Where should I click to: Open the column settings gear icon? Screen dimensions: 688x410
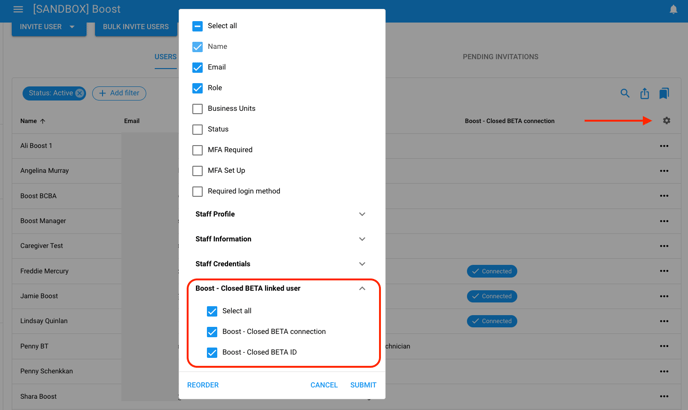tap(667, 121)
